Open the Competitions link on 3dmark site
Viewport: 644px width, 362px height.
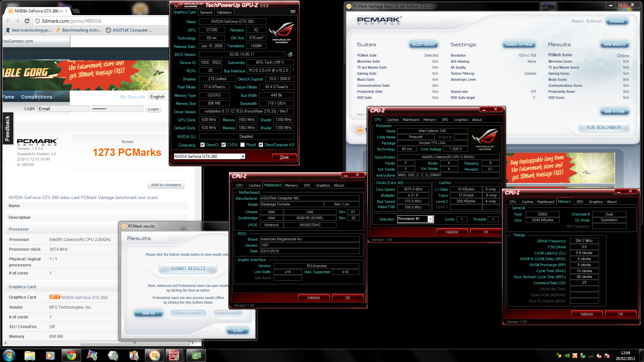point(37,97)
